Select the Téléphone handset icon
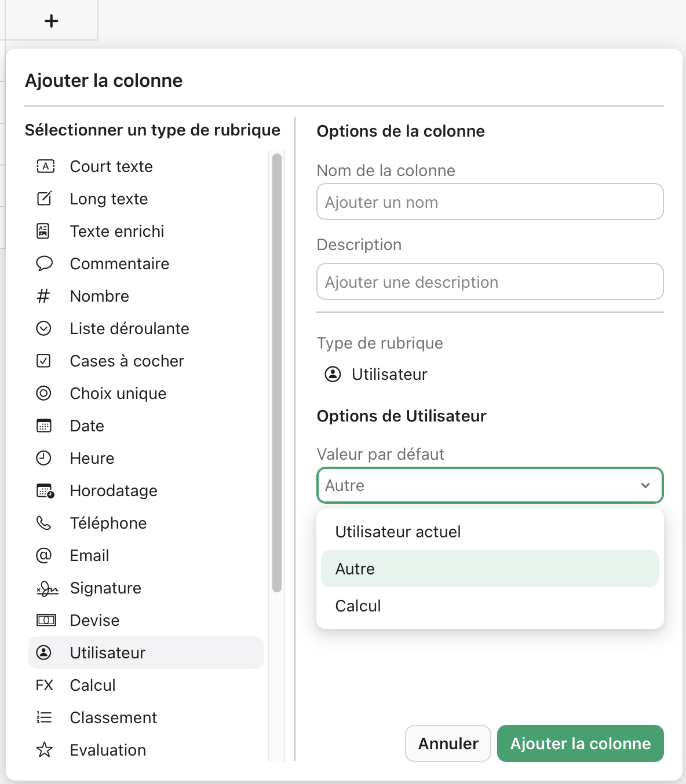686x784 pixels. click(x=44, y=523)
